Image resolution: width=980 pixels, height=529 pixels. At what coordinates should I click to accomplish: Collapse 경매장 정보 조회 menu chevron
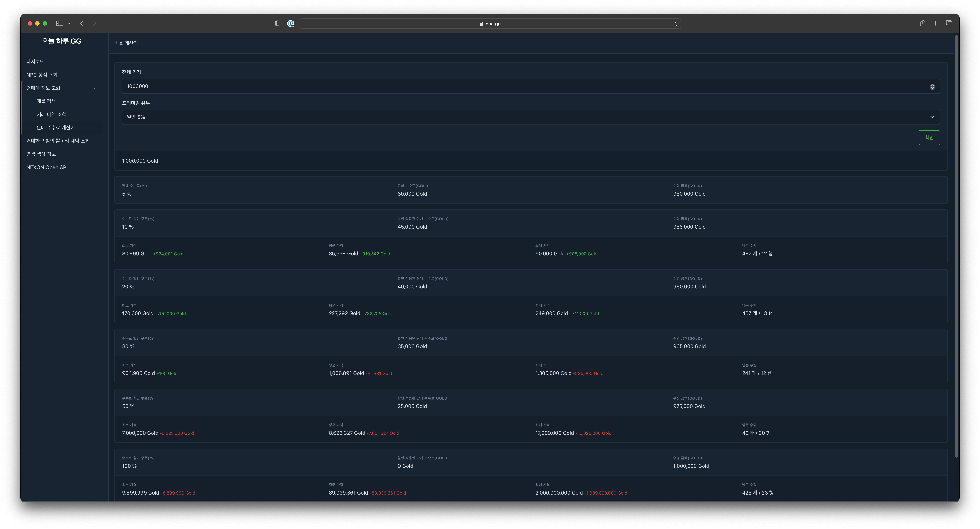pos(96,88)
